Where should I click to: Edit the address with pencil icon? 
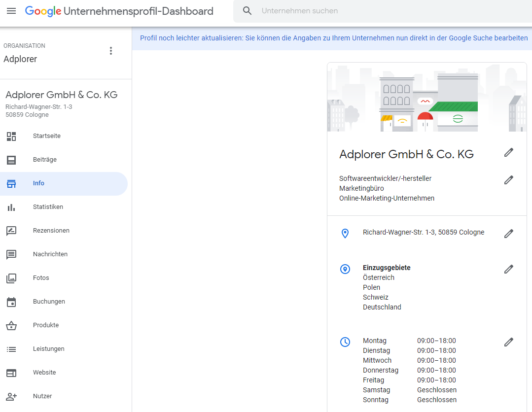(x=509, y=234)
